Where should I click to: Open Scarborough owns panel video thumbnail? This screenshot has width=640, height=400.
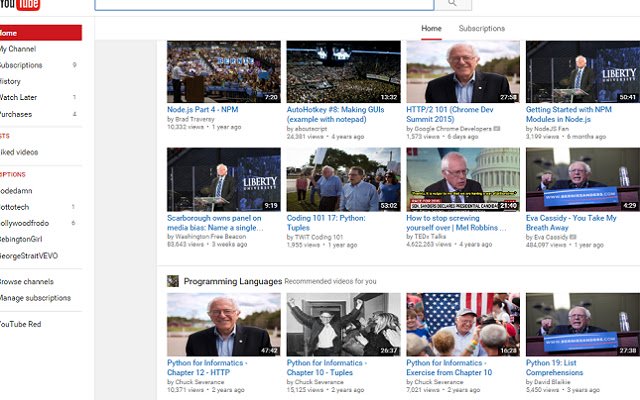224,180
